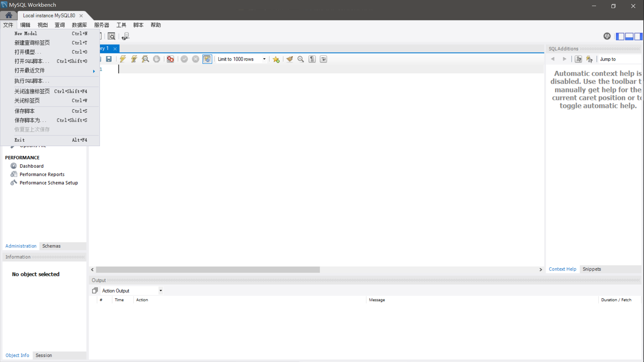Expand the Action Output dropdown
The height and width of the screenshot is (362, 644).
coord(161,290)
